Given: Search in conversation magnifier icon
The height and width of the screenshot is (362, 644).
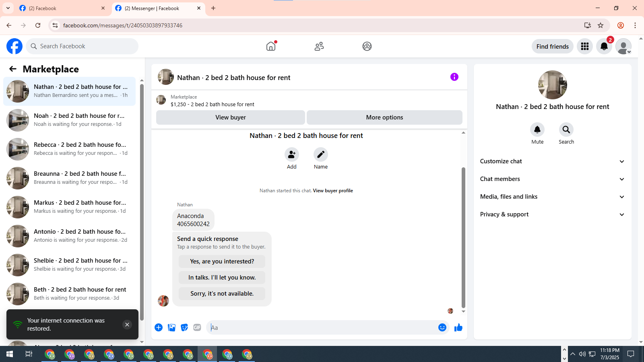Looking at the screenshot, I should pyautogui.click(x=566, y=130).
